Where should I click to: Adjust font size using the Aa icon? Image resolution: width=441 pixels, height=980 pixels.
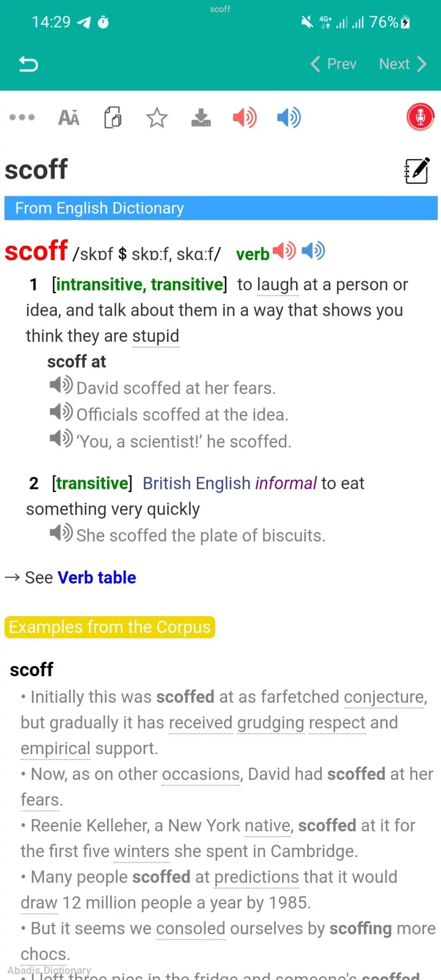[68, 117]
